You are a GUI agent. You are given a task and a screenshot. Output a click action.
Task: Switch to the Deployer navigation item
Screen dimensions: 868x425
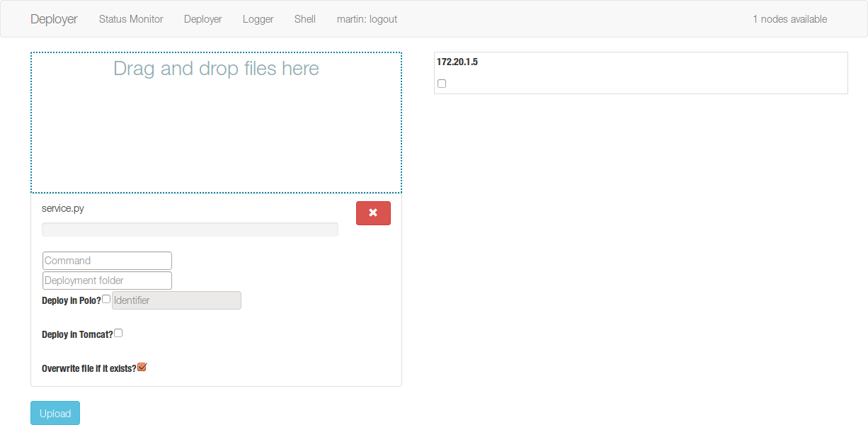pos(202,19)
